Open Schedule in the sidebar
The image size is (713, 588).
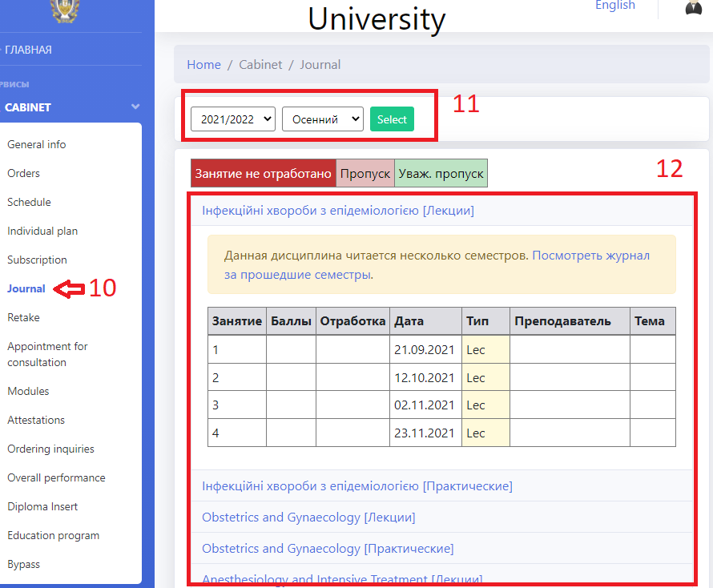[x=29, y=202]
